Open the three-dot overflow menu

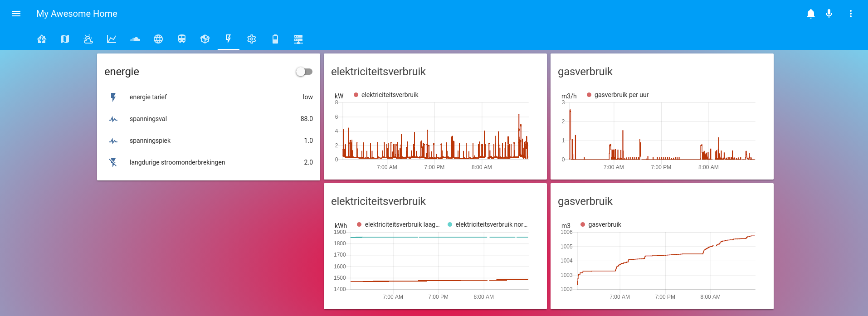pos(851,14)
